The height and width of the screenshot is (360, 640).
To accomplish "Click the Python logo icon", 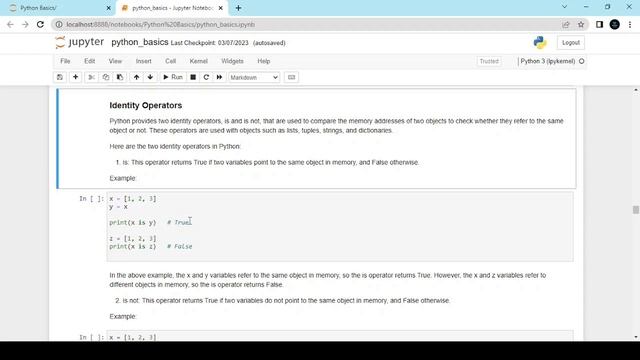I will (540, 42).
